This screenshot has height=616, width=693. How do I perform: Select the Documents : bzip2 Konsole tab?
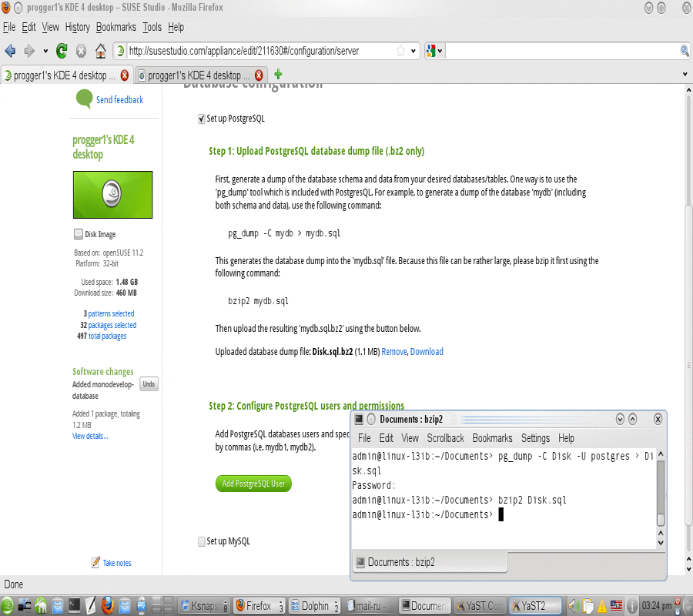[x=430, y=562]
